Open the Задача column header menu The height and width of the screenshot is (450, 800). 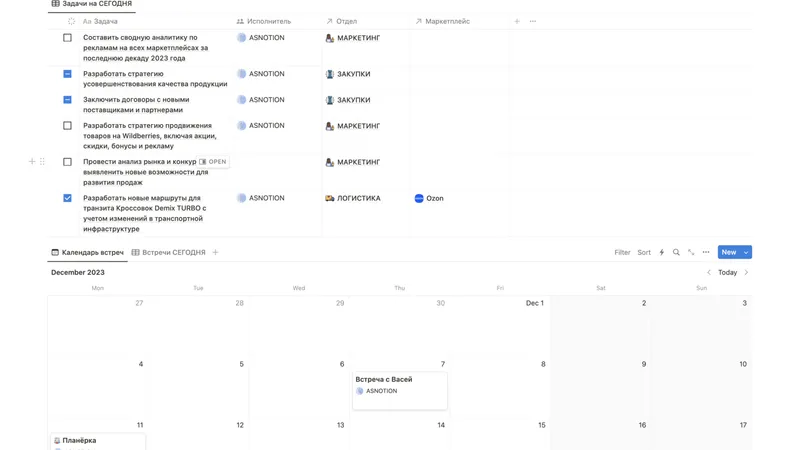click(x=101, y=21)
